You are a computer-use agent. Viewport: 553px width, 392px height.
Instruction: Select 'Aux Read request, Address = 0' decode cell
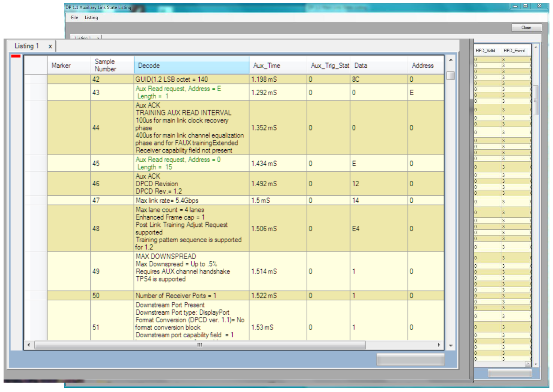(x=192, y=163)
